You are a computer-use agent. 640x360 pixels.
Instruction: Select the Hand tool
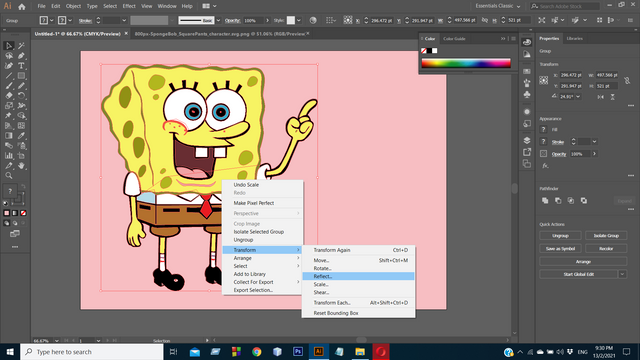point(21,166)
